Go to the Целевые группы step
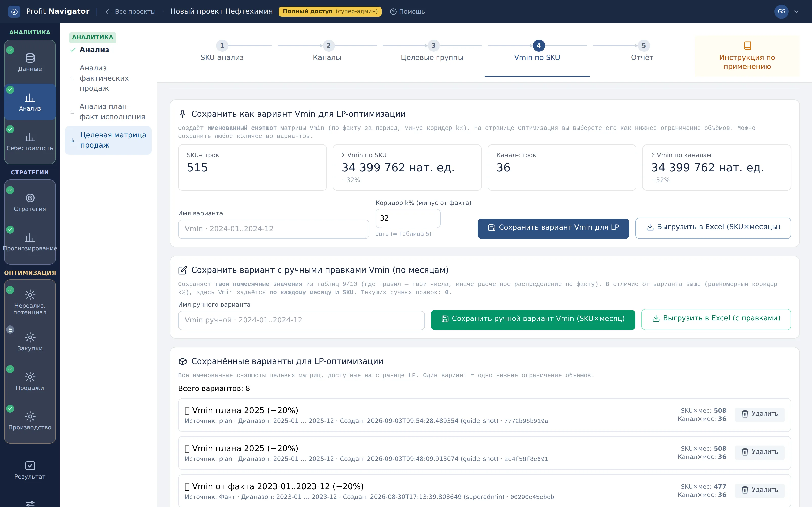This screenshot has height=507, width=812. coord(432,52)
